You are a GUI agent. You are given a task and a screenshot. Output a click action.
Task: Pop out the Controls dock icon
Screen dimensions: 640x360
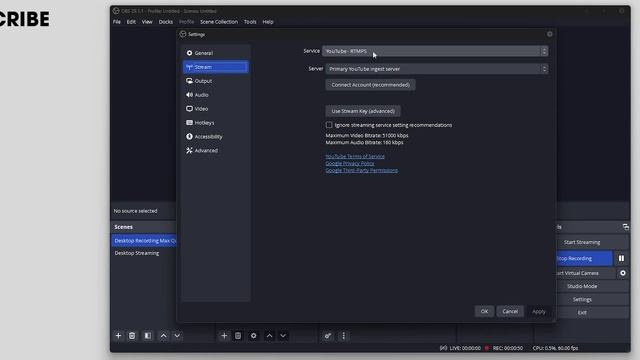click(626, 227)
